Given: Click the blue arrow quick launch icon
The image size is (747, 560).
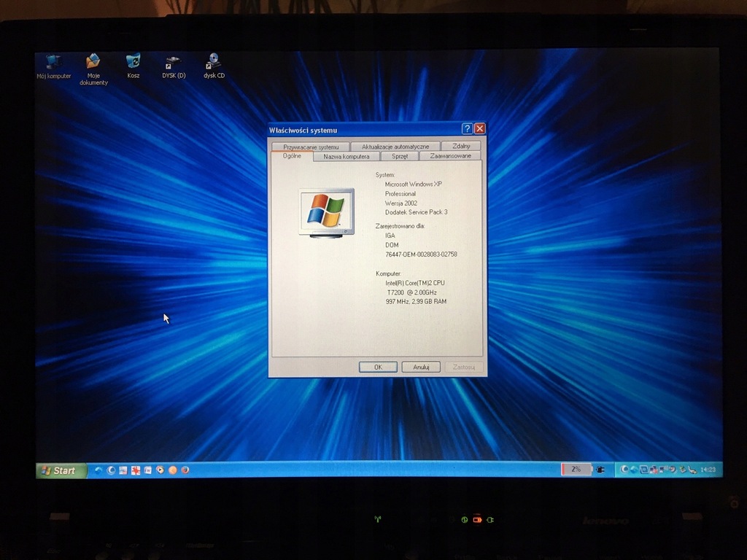Looking at the screenshot, I should coord(98,470).
